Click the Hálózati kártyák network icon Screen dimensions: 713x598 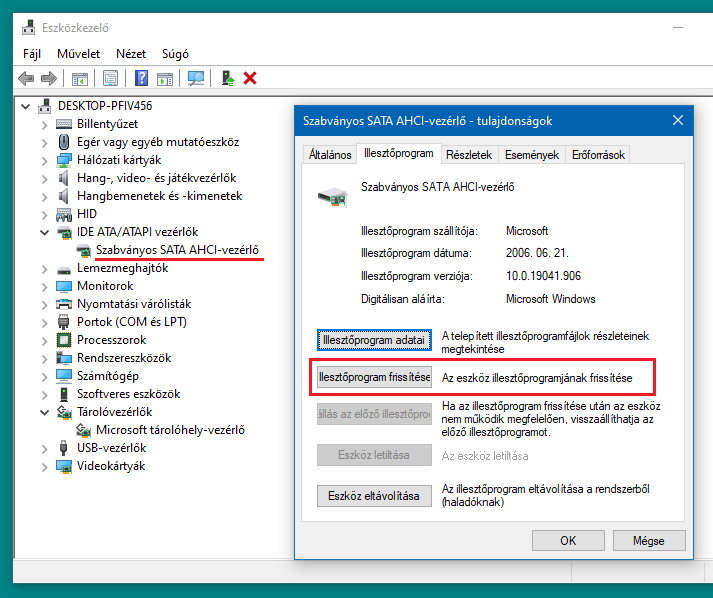tap(64, 160)
